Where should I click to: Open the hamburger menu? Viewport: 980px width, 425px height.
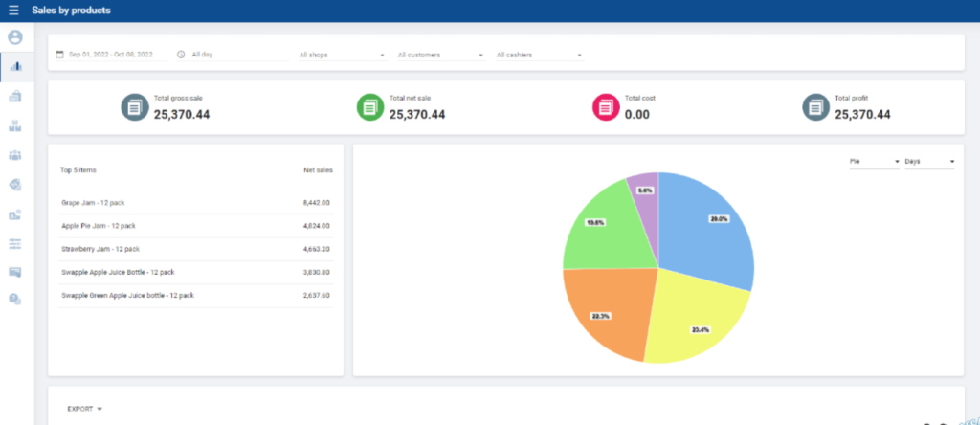13,11
